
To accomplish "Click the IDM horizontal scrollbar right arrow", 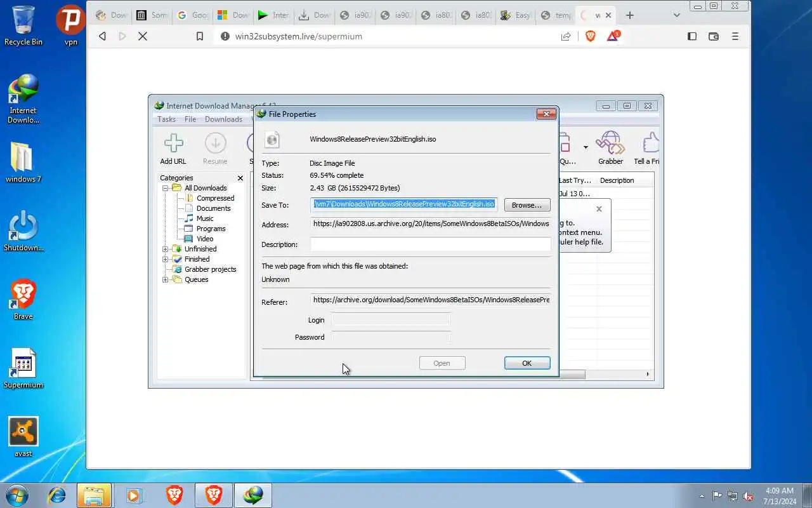I will (648, 374).
